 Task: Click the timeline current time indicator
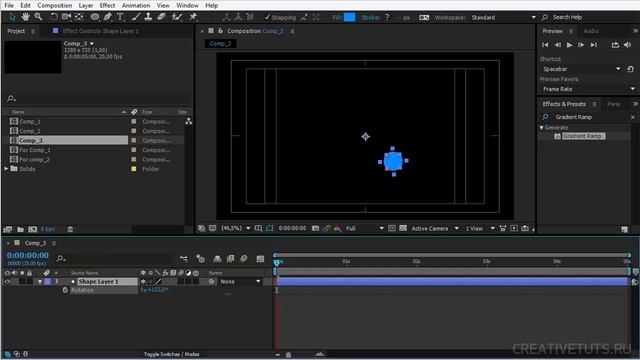coord(277,262)
